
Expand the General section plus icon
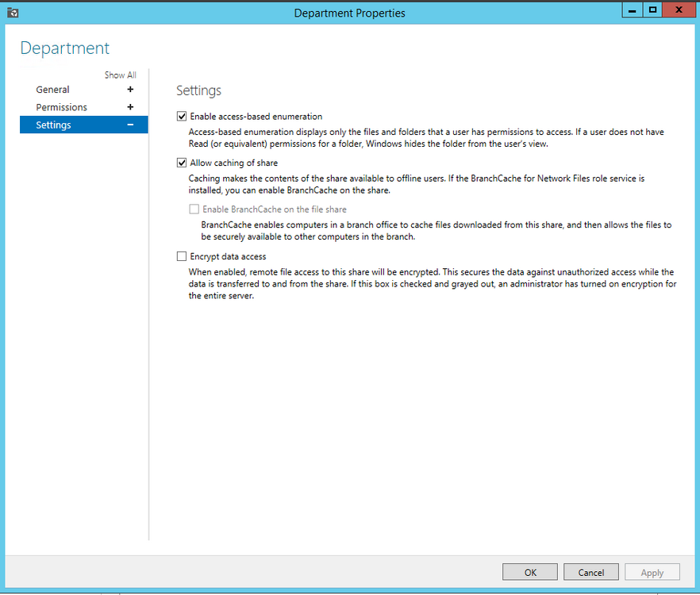pos(130,90)
